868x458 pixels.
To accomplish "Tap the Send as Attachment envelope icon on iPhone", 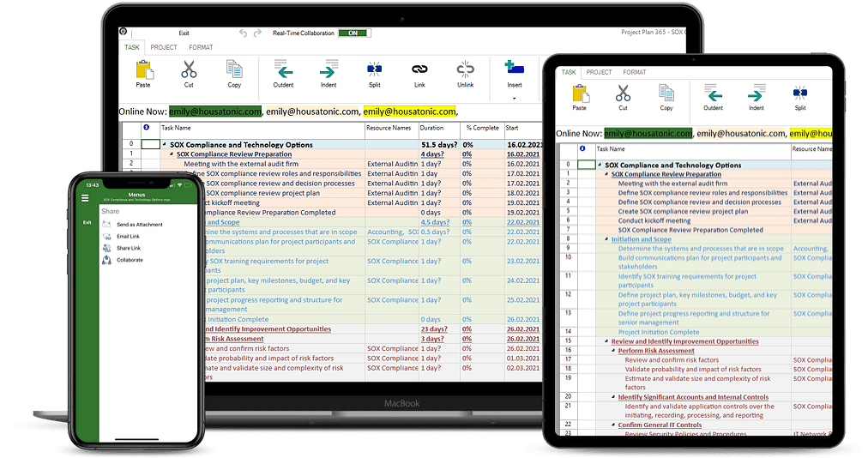I will 107,225.
